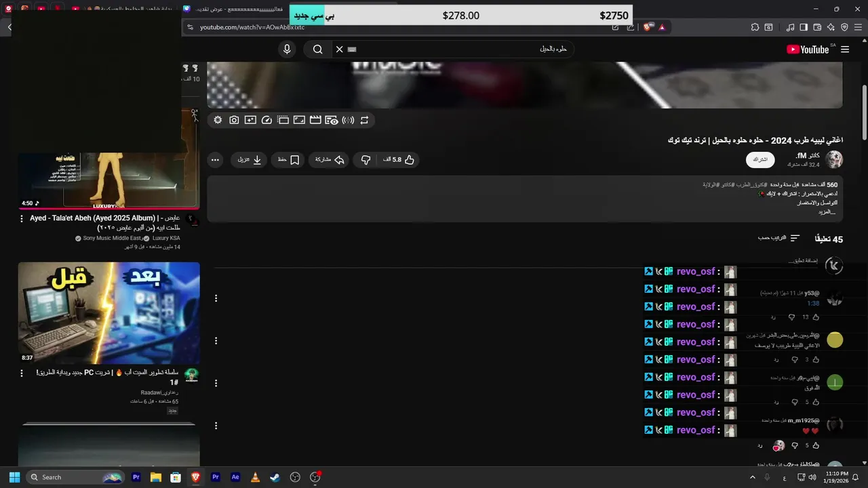The width and height of the screenshot is (868, 488).
Task: Open the comments sort-by dropdown
Action: [778, 239]
